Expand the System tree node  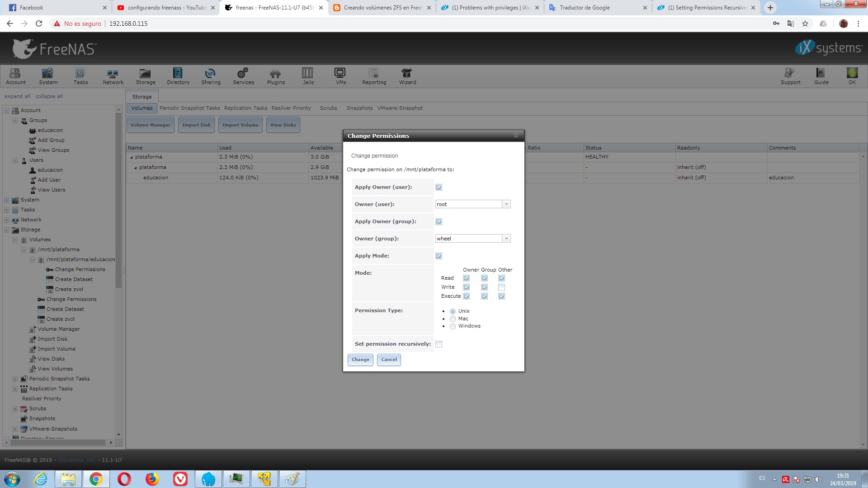tap(7, 200)
